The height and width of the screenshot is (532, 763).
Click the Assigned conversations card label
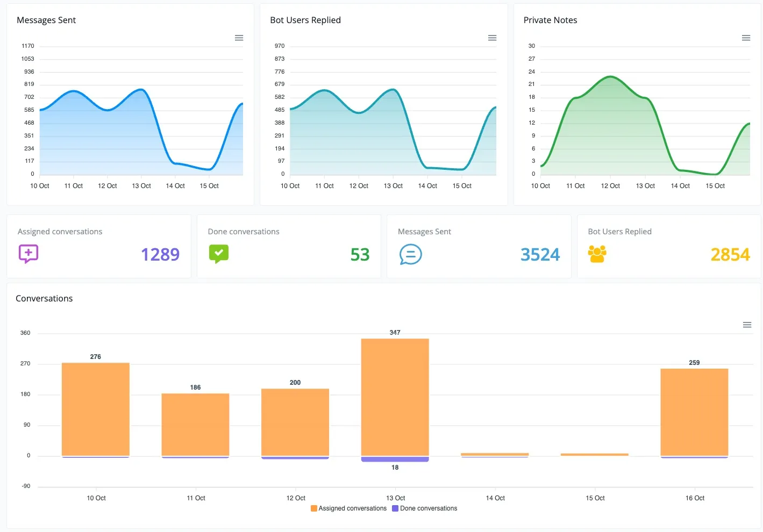coord(60,232)
